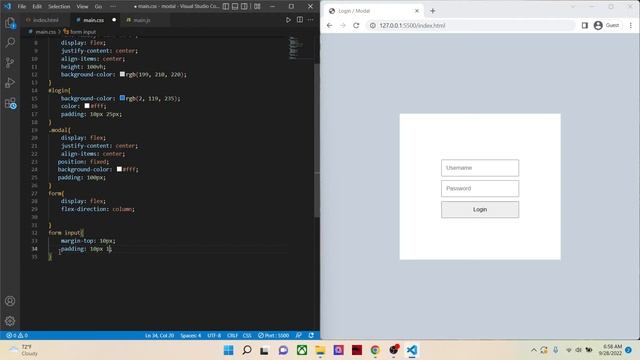The image size is (640, 360).
Task: Open color picker for rgb(2, 119, 235) swatch
Action: point(122,98)
